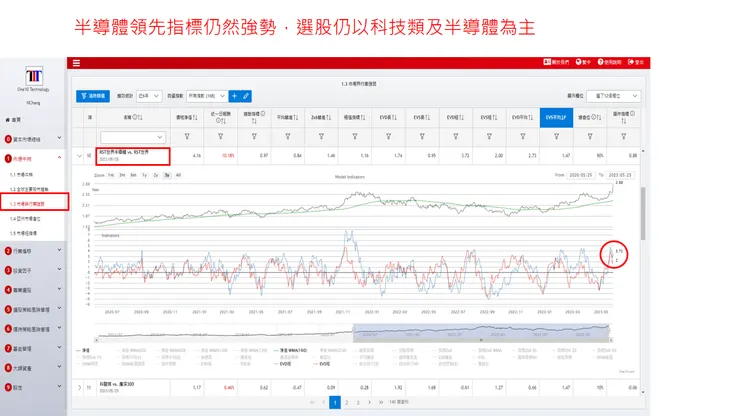Go to the next page arrow
The height and width of the screenshot is (416, 740).
[x=369, y=402]
